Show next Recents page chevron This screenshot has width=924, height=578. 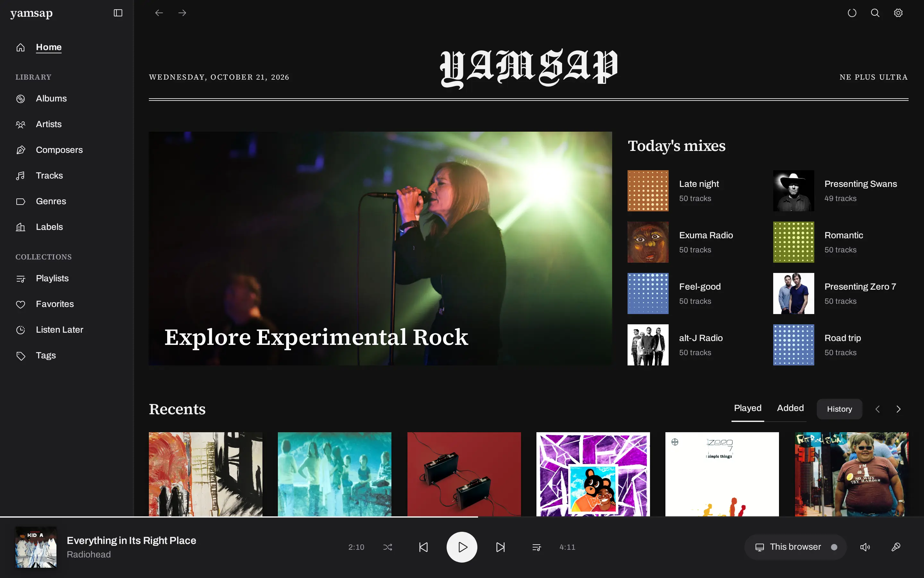pyautogui.click(x=898, y=409)
